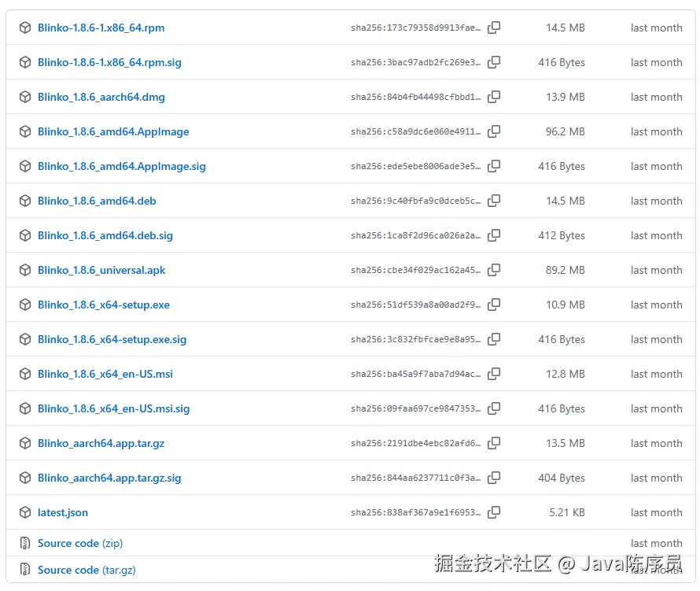Download Source code (zip)

(x=80, y=543)
